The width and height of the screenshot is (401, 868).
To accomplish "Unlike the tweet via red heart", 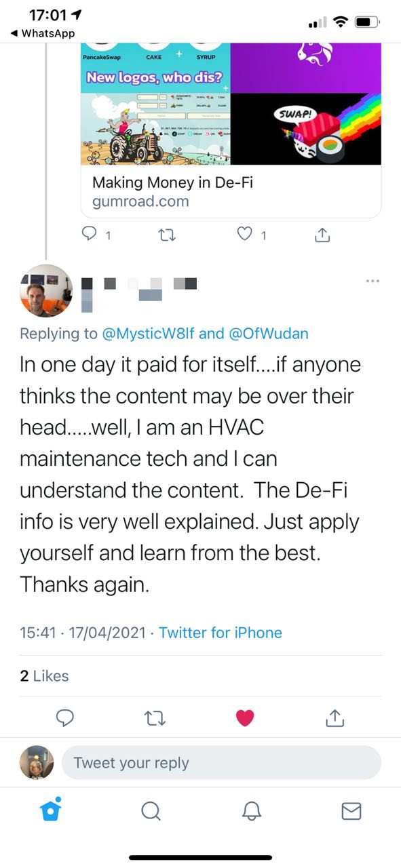I will tap(244, 717).
